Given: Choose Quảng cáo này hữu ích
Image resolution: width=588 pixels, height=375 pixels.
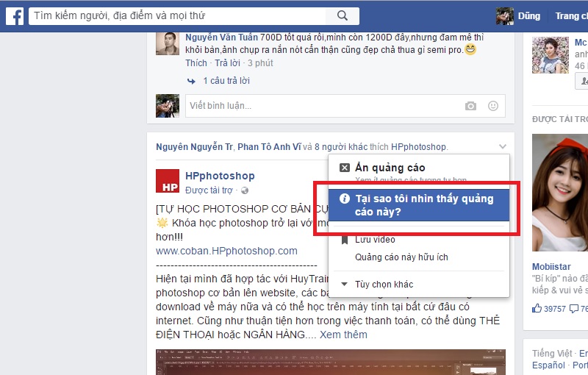Looking at the screenshot, I should pos(419,257).
